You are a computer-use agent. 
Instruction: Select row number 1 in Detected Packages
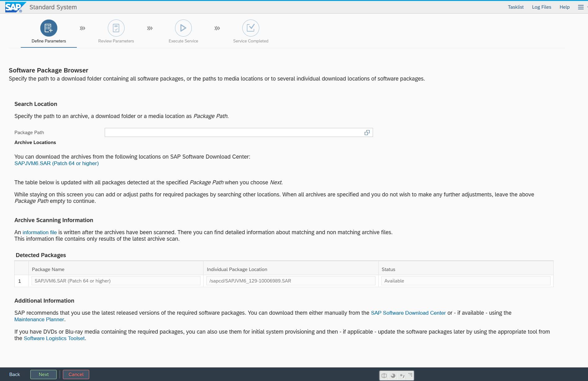(20, 281)
